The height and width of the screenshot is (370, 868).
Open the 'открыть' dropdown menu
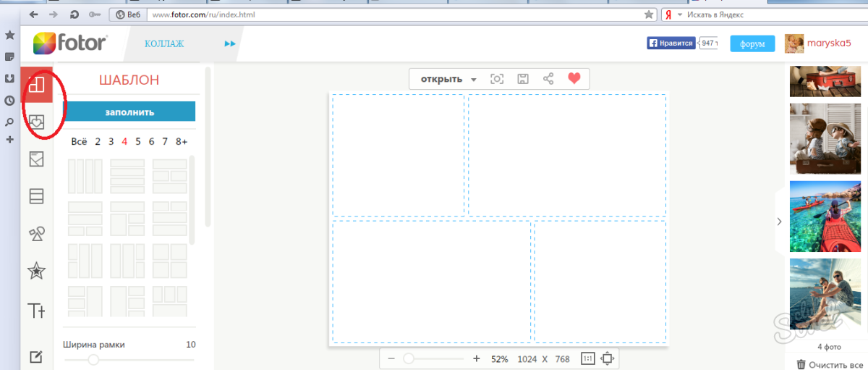tap(448, 79)
